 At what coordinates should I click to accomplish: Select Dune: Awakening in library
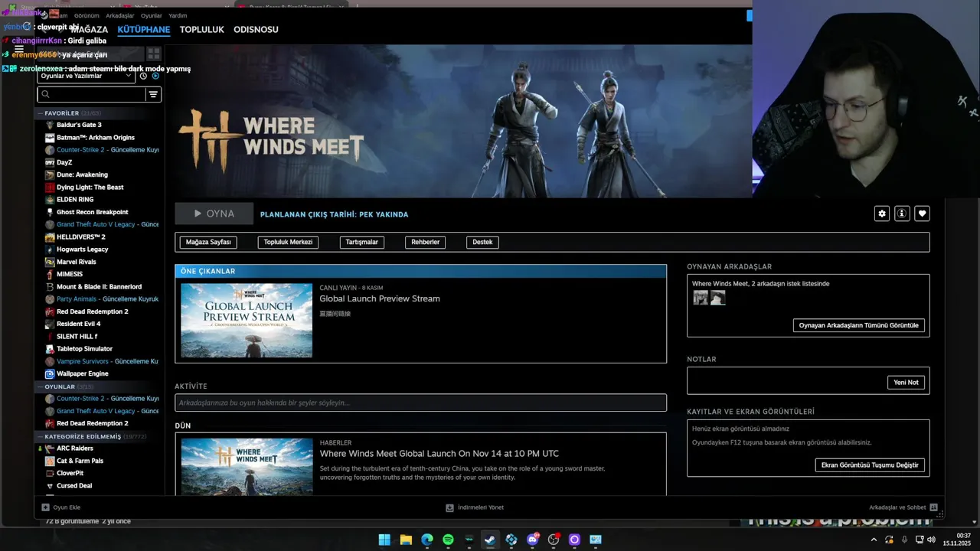pyautogui.click(x=82, y=174)
